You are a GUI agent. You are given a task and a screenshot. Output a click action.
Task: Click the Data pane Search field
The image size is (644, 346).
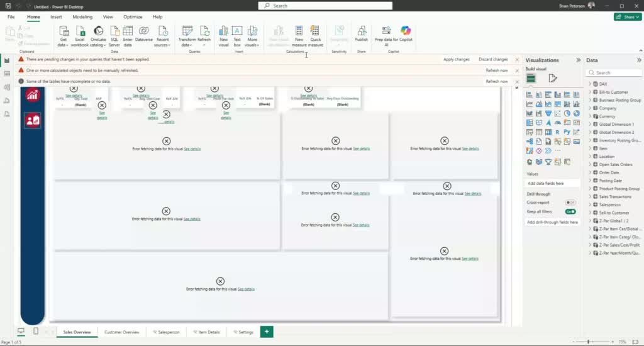click(x=614, y=73)
